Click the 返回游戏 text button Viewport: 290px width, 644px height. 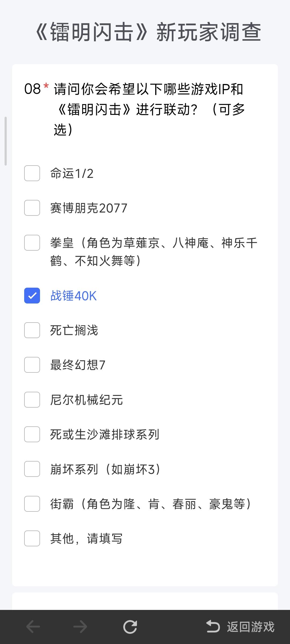[251, 627]
